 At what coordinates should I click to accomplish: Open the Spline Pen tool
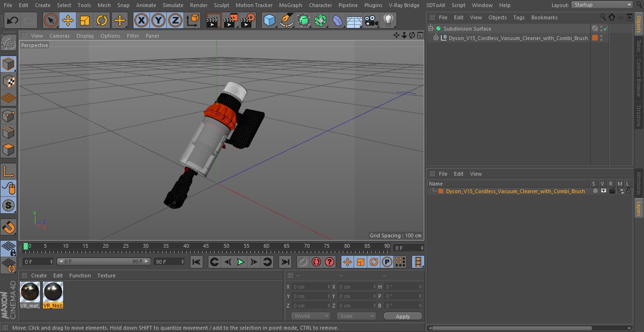click(286, 20)
